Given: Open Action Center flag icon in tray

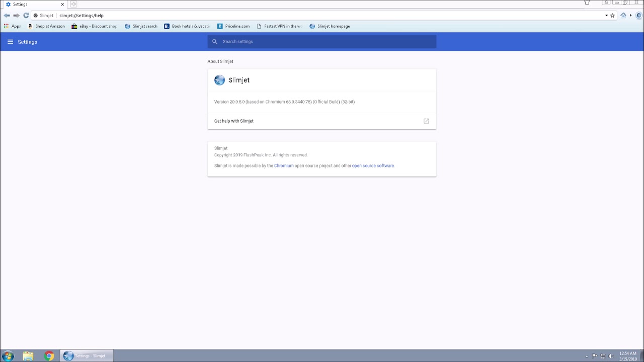Looking at the screenshot, I should 595,356.
